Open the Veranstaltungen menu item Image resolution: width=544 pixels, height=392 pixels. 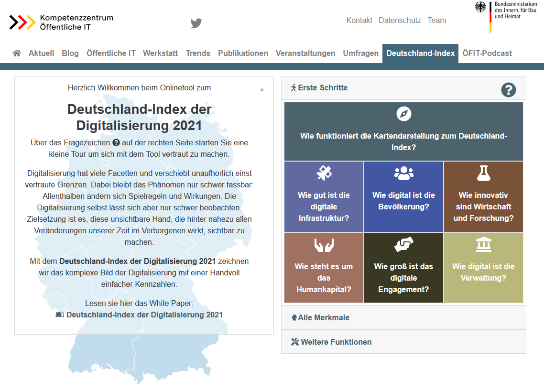(x=305, y=53)
